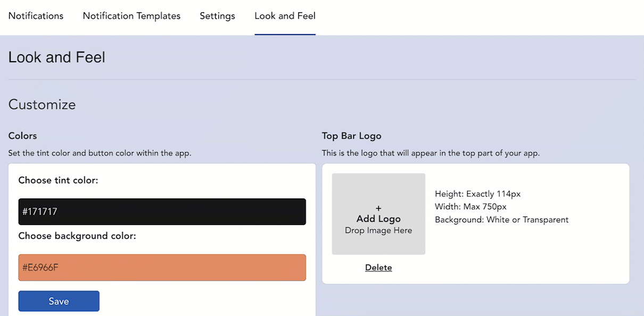Viewport: 644px width, 316px height.
Task: Click the Delete link under the logo box
Action: point(378,268)
